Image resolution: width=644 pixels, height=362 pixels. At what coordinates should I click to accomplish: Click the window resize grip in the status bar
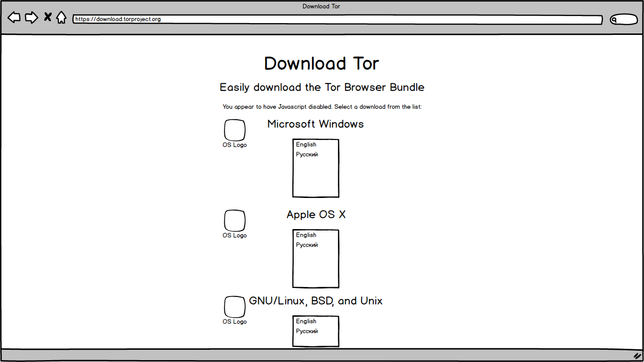637,356
